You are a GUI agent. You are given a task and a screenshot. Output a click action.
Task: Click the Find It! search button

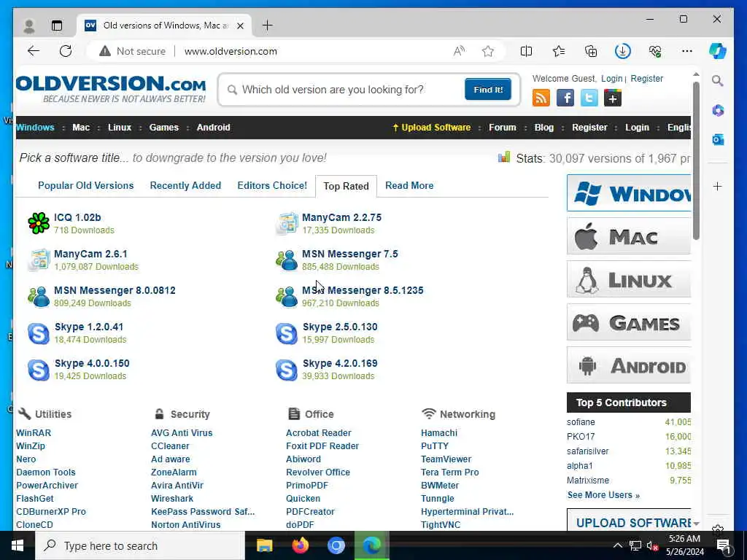point(488,90)
